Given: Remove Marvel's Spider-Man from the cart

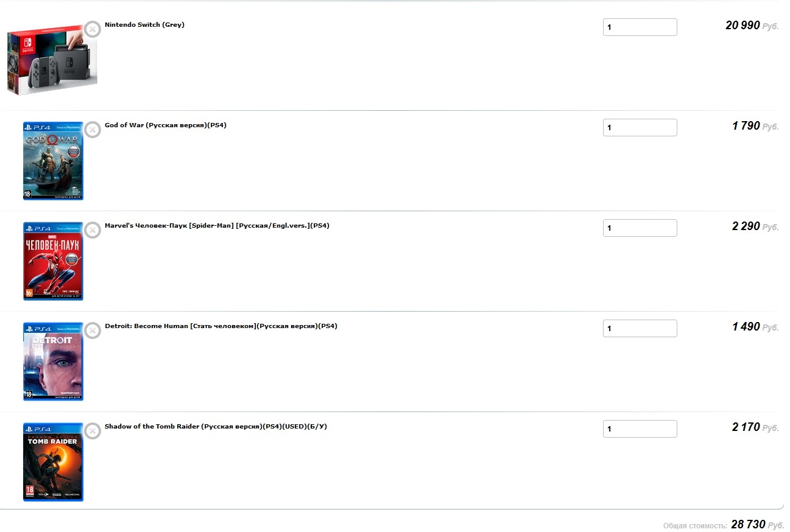Looking at the screenshot, I should (92, 230).
